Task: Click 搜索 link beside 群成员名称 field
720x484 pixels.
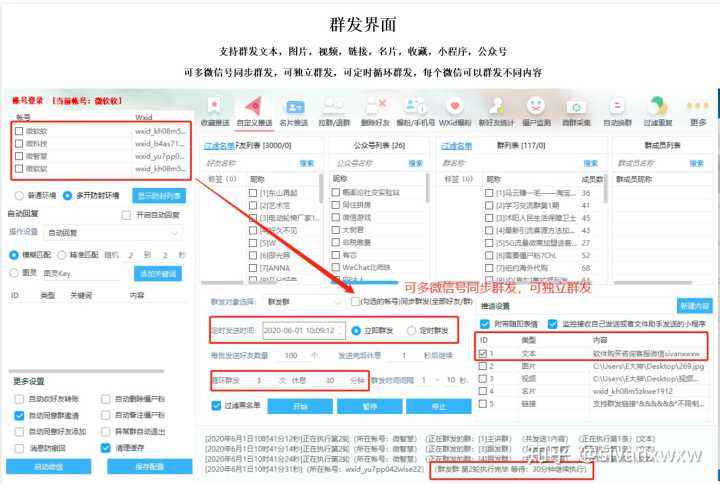Action: (696, 163)
